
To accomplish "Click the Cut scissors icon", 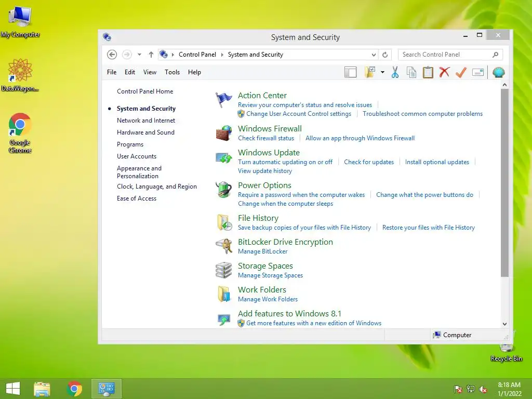I will tap(395, 72).
